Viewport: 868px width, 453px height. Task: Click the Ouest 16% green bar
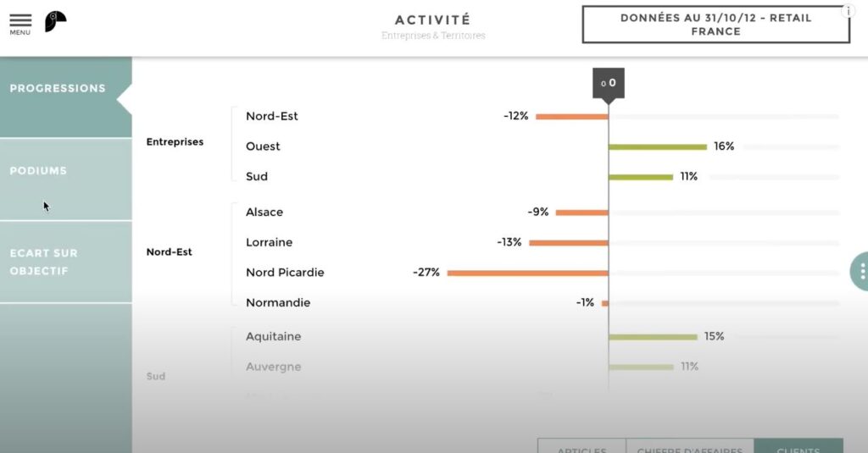657,146
